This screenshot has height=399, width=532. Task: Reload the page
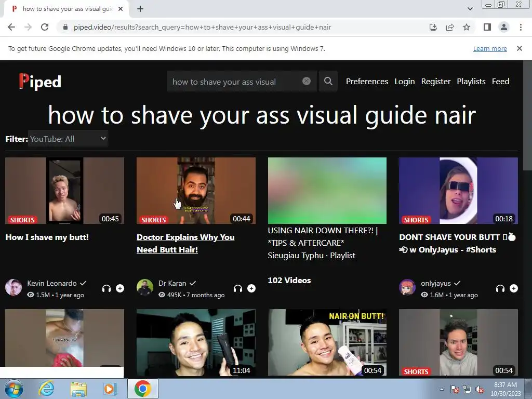pyautogui.click(x=45, y=27)
